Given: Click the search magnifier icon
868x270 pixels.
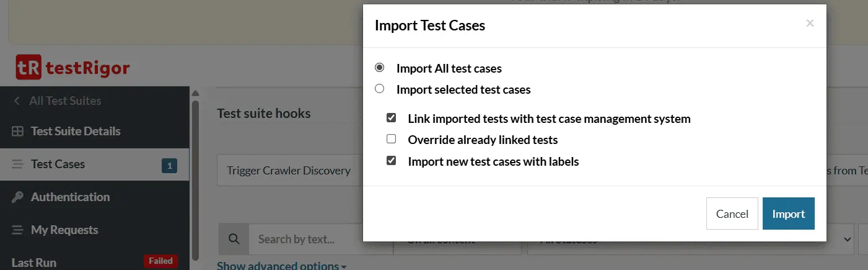Looking at the screenshot, I should pyautogui.click(x=234, y=239).
